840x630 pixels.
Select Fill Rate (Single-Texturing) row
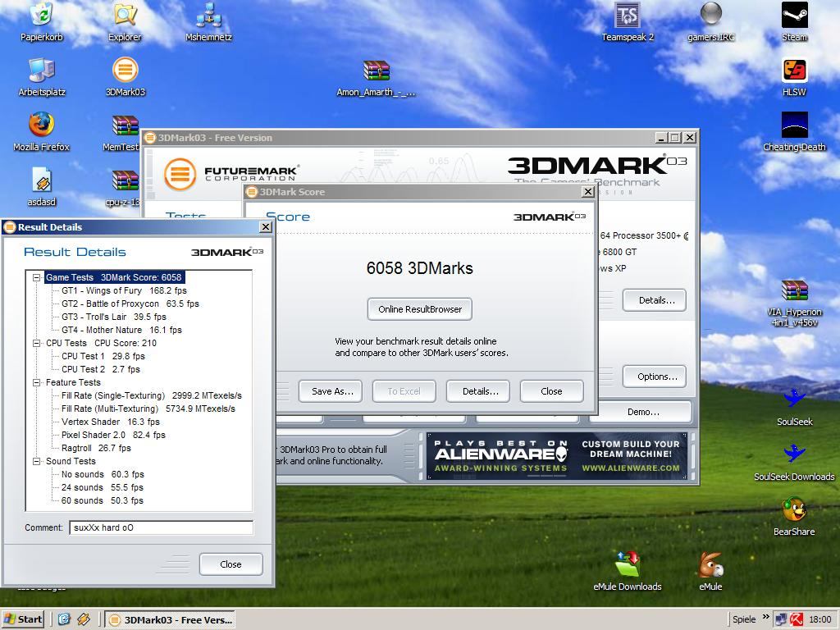[152, 396]
